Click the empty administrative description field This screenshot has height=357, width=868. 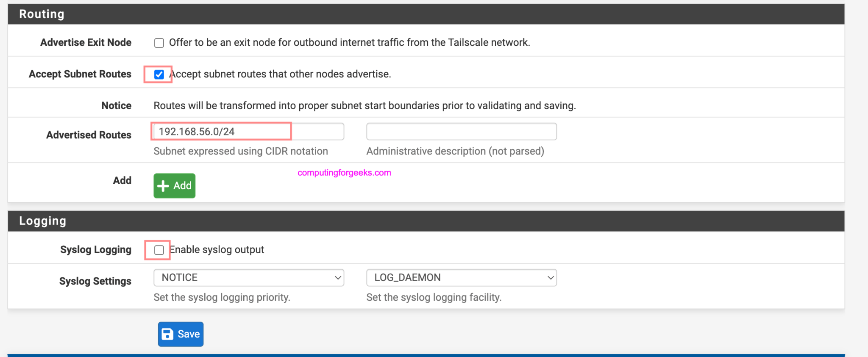coord(461,132)
